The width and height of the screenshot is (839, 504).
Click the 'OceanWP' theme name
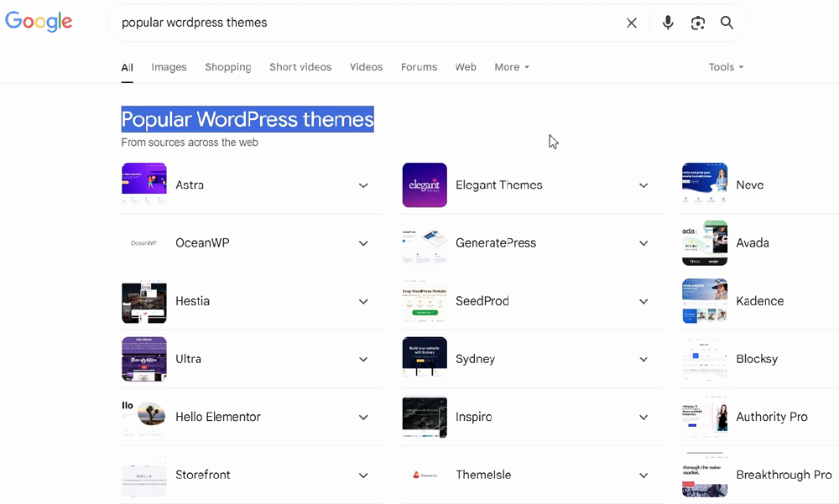tap(202, 243)
